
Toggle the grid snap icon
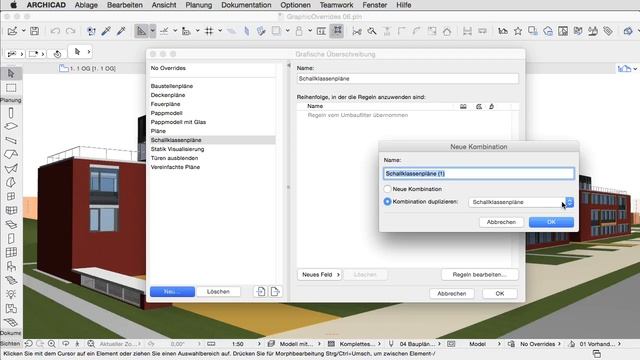point(209,31)
